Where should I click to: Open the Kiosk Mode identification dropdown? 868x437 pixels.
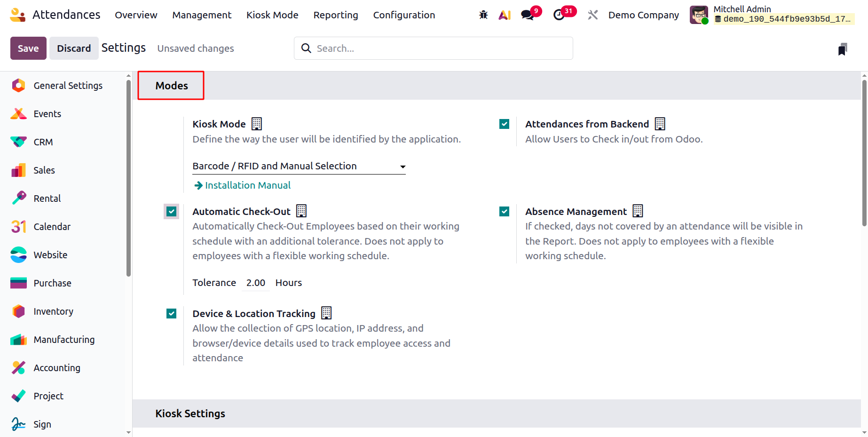point(299,167)
